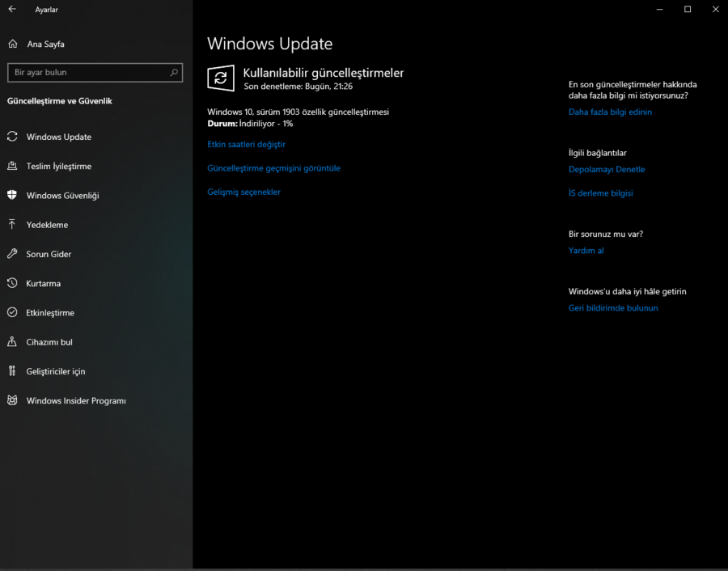
Task: Click the Cihazımı bul locator icon
Action: click(12, 341)
